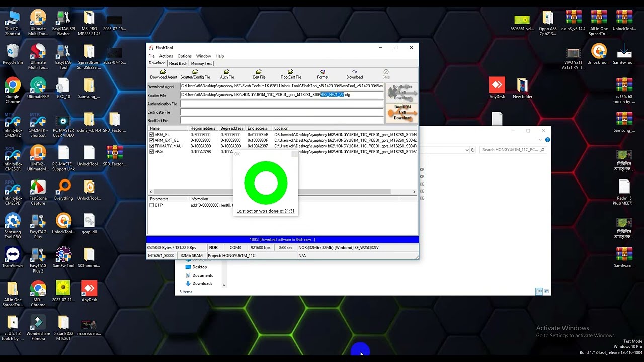Click the RootCert File path field
The height and width of the screenshot is (362, 644).
coord(282,120)
